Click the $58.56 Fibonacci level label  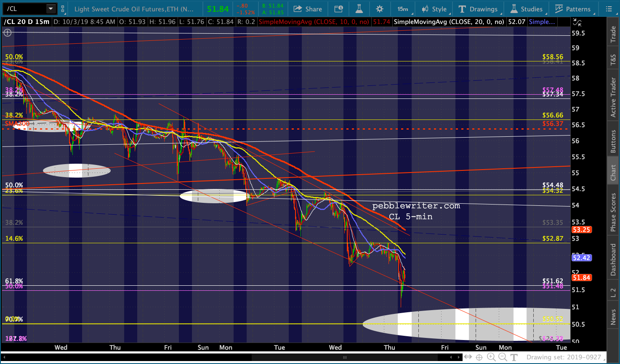click(x=553, y=57)
